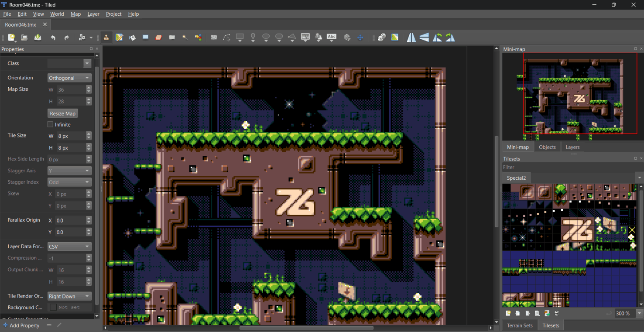Click the New map icon
The width and height of the screenshot is (644, 332).
[x=11, y=38]
